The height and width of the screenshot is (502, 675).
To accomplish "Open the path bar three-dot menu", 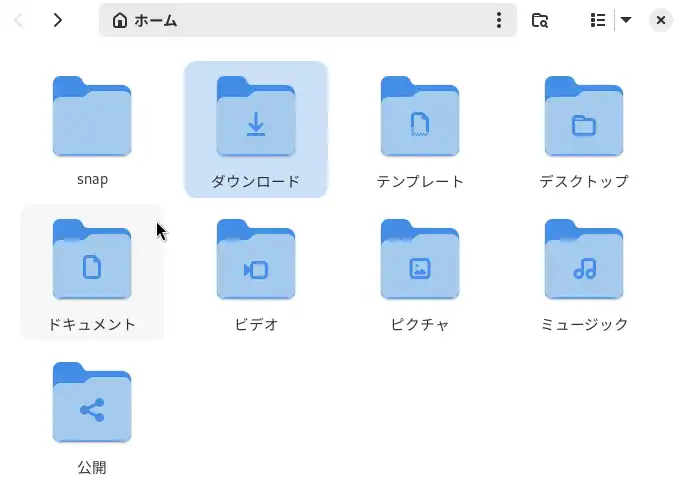I will tap(499, 20).
